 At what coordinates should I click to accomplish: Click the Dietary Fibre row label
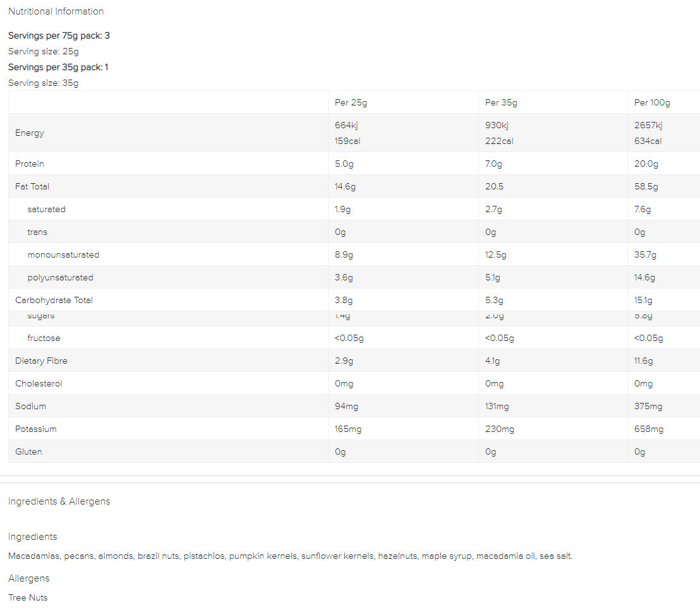[x=41, y=361]
